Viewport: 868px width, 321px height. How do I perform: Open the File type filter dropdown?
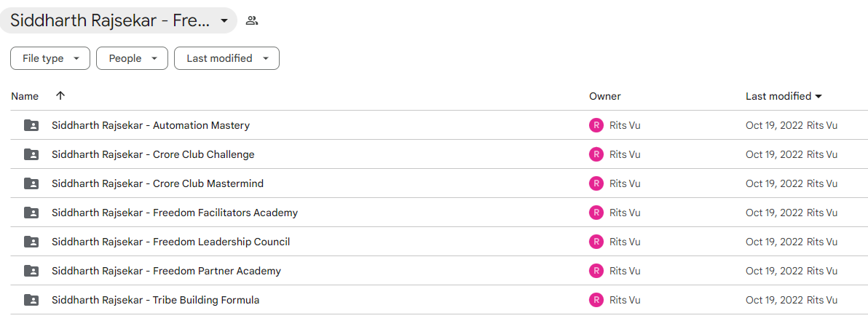tap(50, 59)
